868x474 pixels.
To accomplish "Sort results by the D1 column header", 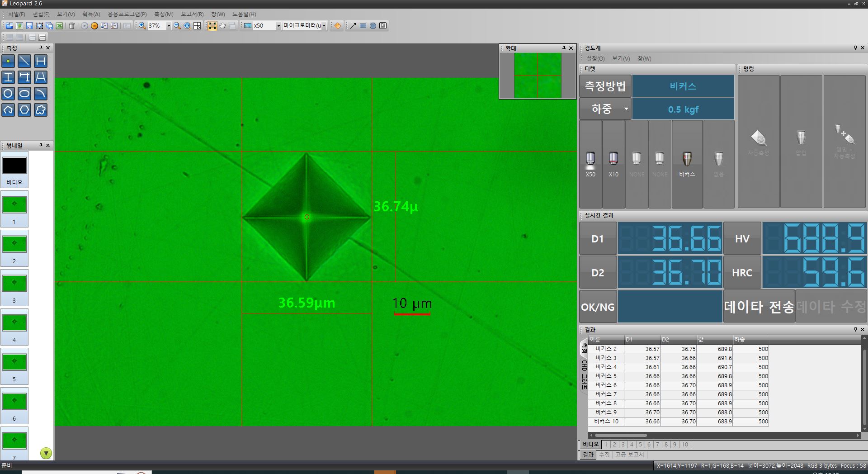I will (642, 339).
